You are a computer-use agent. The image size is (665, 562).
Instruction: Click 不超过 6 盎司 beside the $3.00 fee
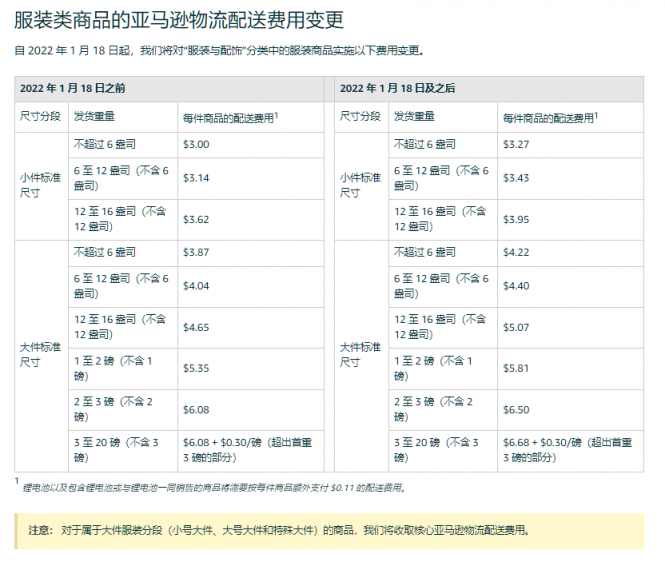click(x=105, y=145)
